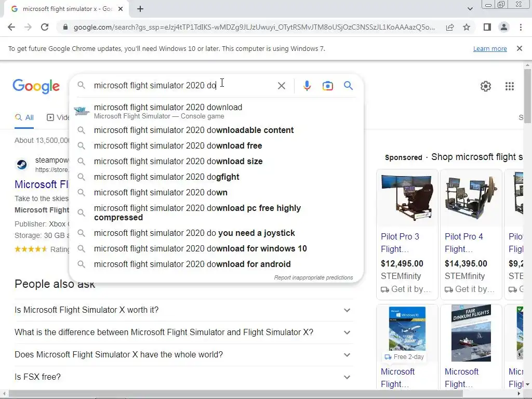The width and height of the screenshot is (532, 399).
Task: Select suggestion ending in 'downloadable content'
Action: 216,130
